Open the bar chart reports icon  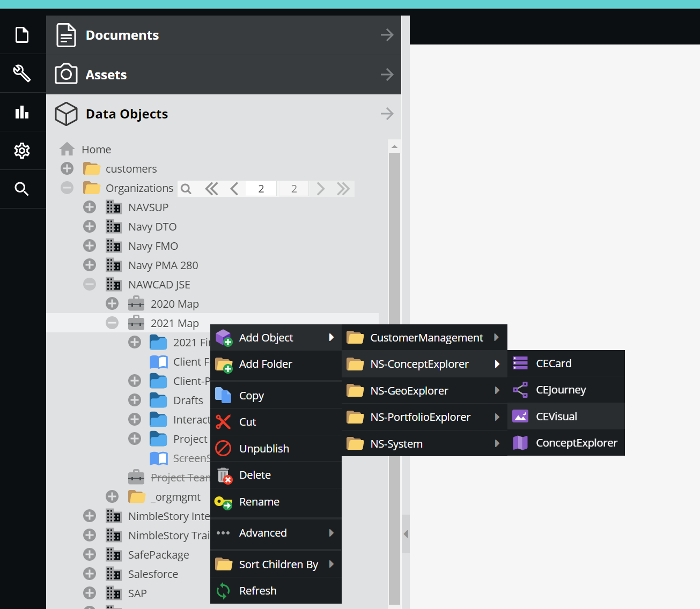pyautogui.click(x=22, y=112)
